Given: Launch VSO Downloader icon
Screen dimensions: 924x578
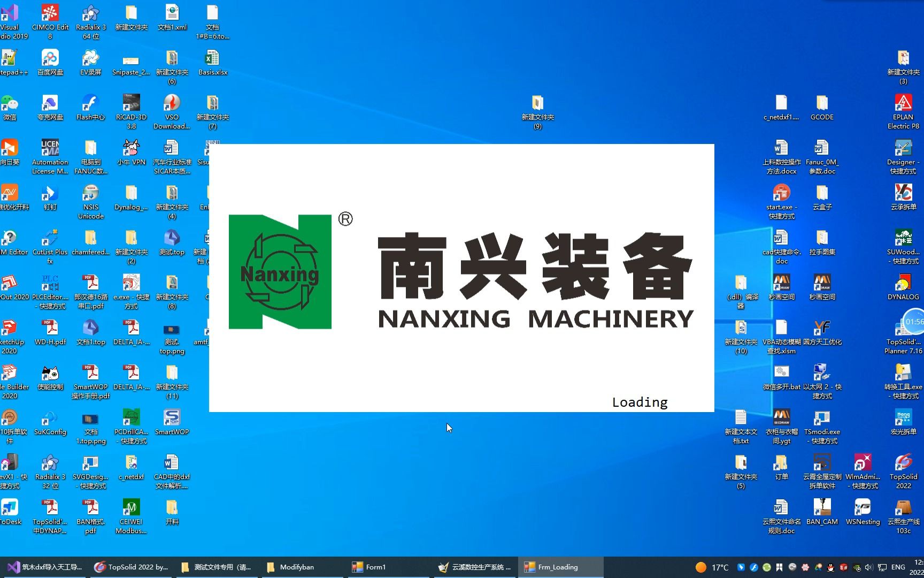Looking at the screenshot, I should tap(172, 111).
